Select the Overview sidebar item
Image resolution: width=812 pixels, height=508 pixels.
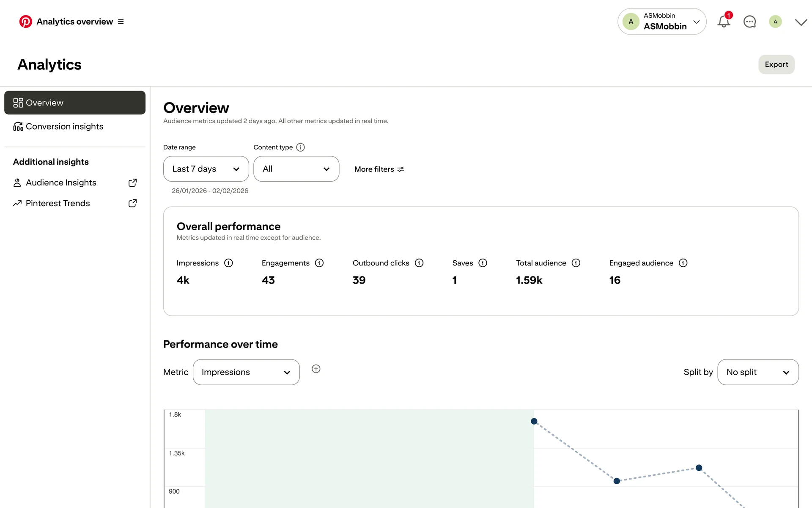pyautogui.click(x=75, y=103)
